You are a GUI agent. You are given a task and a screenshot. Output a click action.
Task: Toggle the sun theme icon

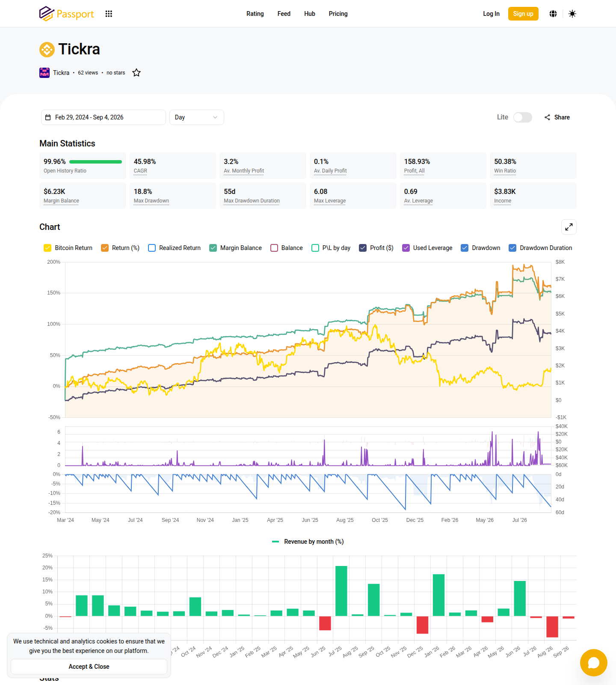pyautogui.click(x=572, y=14)
